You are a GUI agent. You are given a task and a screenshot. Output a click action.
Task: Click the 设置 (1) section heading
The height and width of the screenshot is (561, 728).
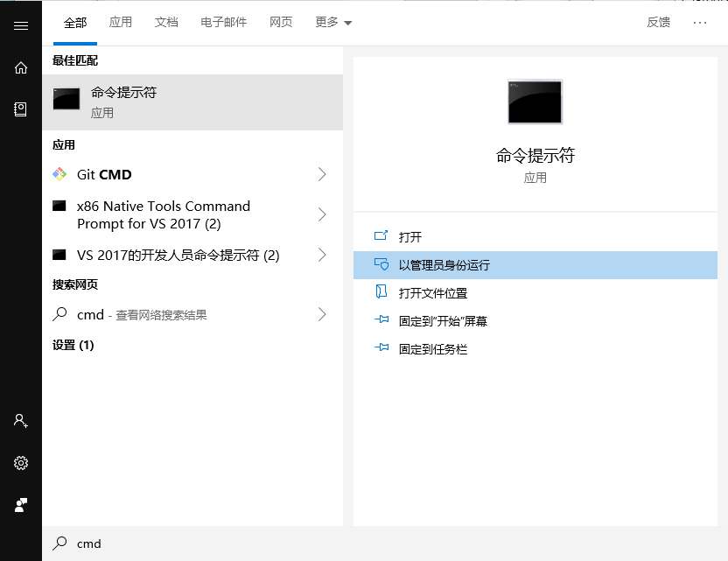coord(73,345)
